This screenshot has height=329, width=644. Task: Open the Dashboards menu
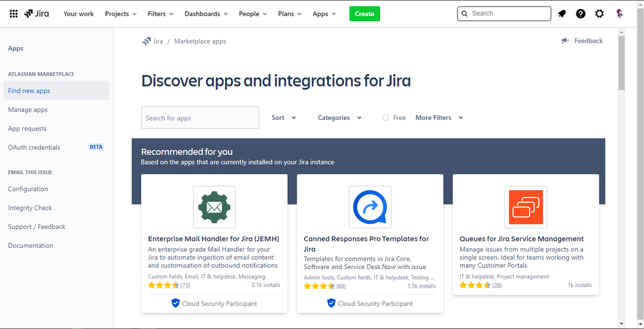tap(206, 14)
